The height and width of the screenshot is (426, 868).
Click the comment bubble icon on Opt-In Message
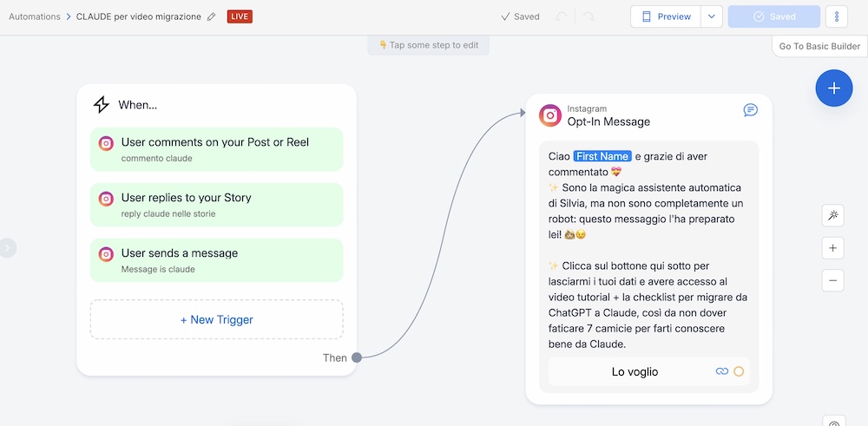click(x=750, y=110)
